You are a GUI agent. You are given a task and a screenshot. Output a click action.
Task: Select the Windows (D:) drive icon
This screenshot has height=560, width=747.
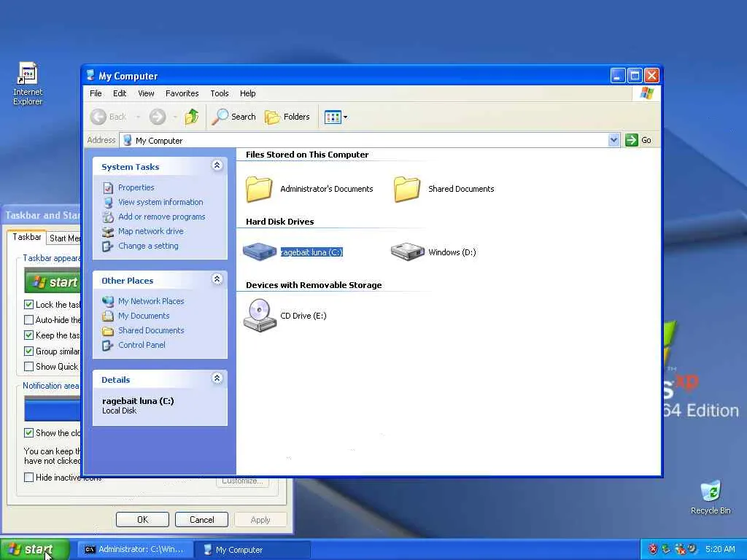point(407,252)
